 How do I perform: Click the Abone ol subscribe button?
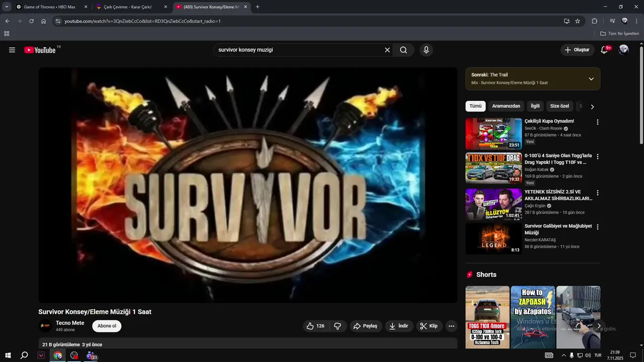(107, 326)
